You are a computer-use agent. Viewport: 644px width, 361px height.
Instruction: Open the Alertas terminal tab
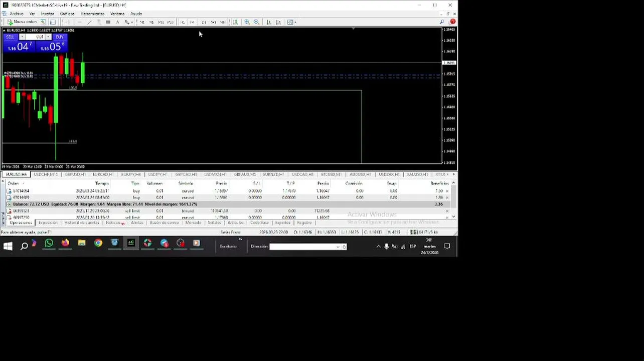tap(137, 223)
